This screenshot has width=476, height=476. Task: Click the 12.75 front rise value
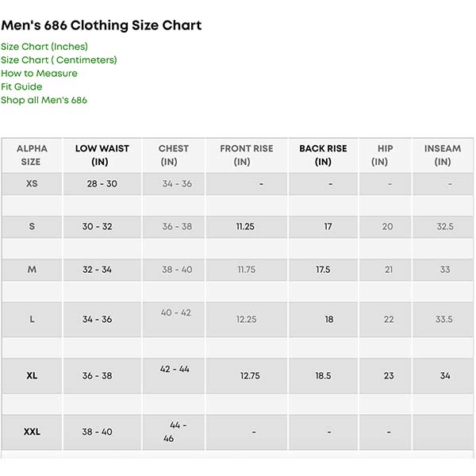tap(250, 376)
